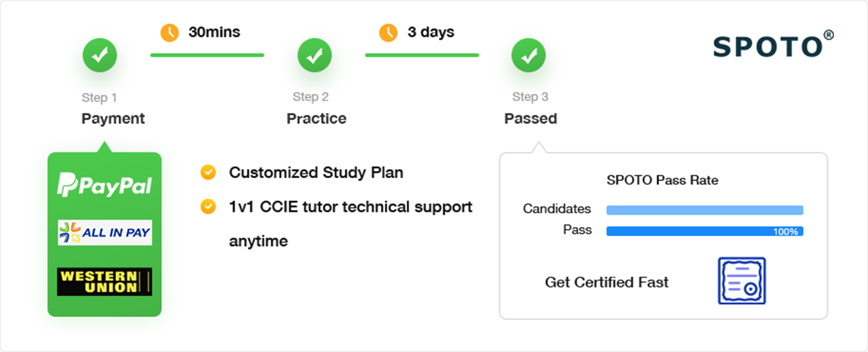
Task: Click the orange checkmark beside 1v1 CCIE tutor
Action: [208, 206]
